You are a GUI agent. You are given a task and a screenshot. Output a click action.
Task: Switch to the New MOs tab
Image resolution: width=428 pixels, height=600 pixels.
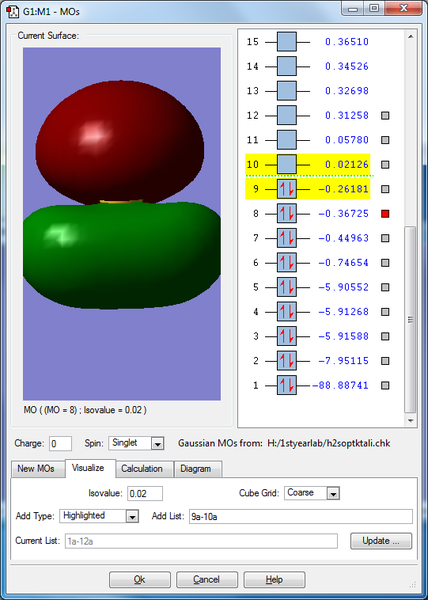point(36,469)
